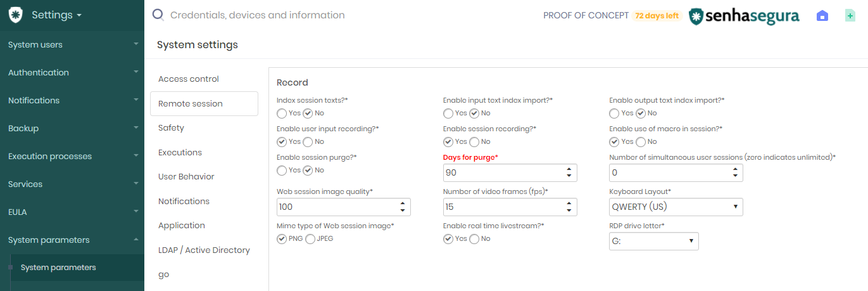Choose JPEG as the Web session image type
This screenshot has height=291, width=868.
[x=310, y=239]
